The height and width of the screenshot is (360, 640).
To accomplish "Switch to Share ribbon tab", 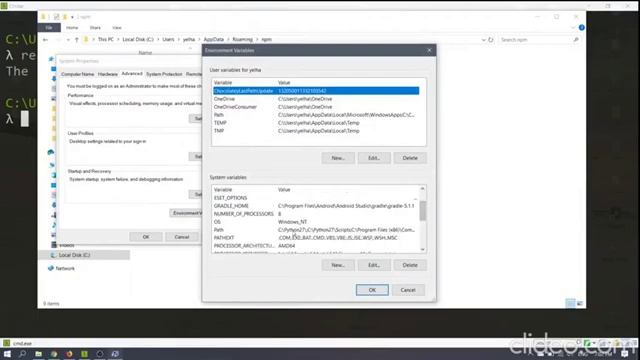I will point(95,27).
